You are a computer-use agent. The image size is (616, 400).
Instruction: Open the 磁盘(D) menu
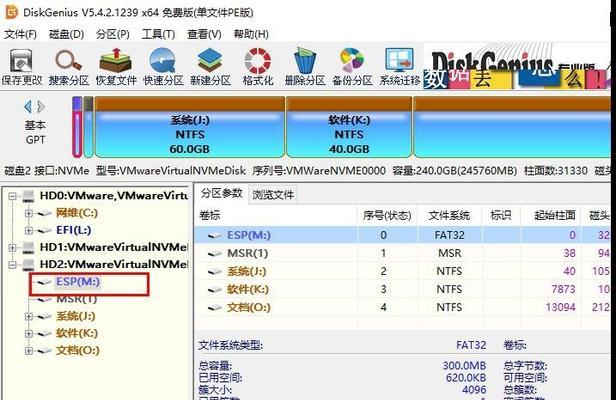pyautogui.click(x=66, y=34)
